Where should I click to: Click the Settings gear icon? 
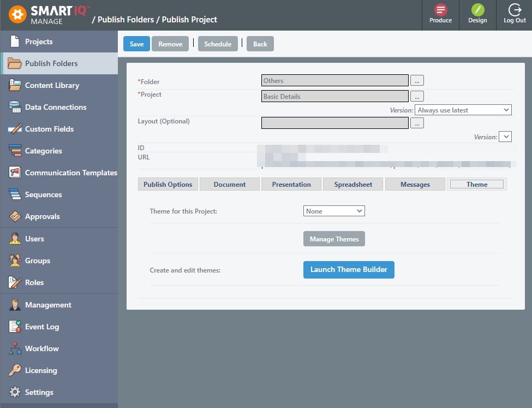[x=15, y=392]
